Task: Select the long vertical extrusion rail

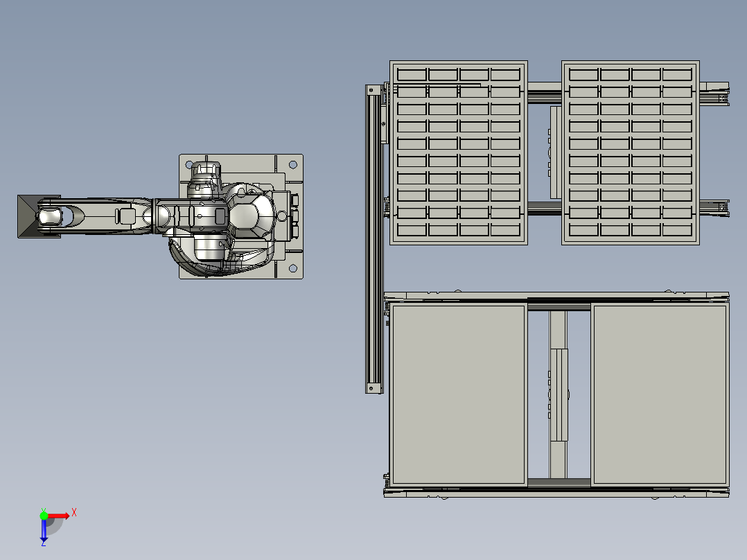Action: (x=373, y=239)
